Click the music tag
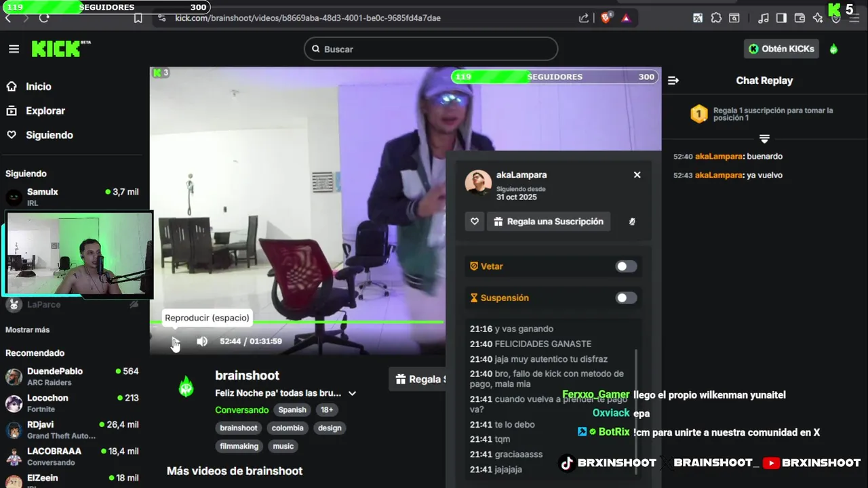Screen dimensions: 868x488 point(283,446)
